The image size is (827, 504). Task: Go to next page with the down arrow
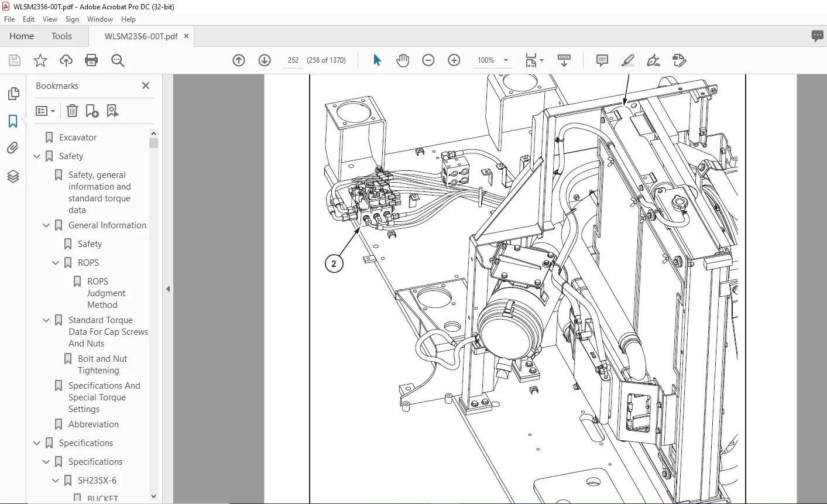265,60
